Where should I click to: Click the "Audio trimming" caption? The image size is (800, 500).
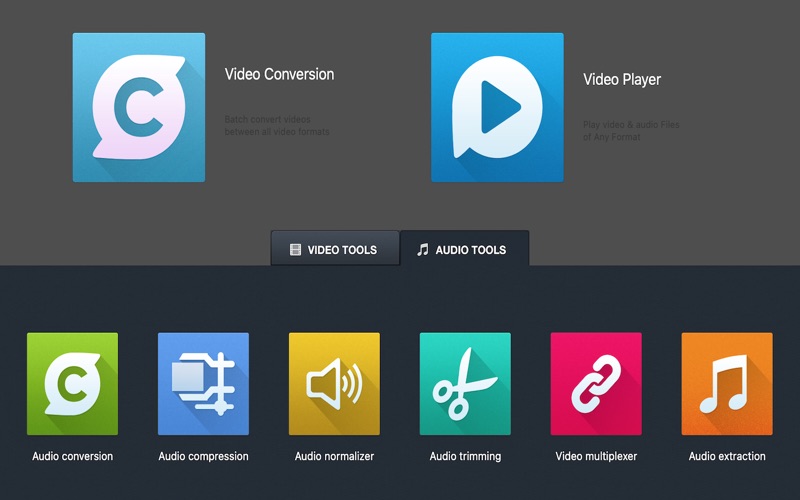[x=465, y=456]
